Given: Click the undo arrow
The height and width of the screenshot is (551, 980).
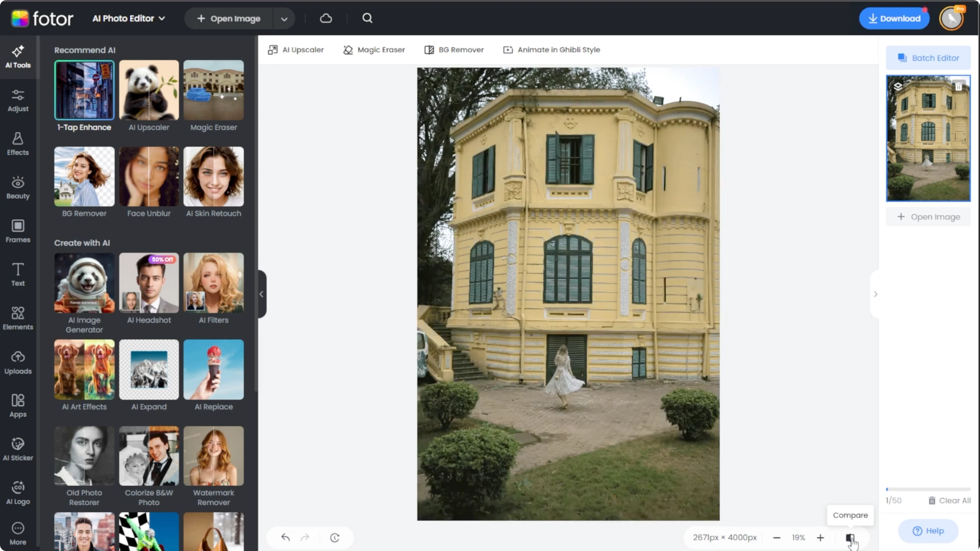Looking at the screenshot, I should pos(285,537).
